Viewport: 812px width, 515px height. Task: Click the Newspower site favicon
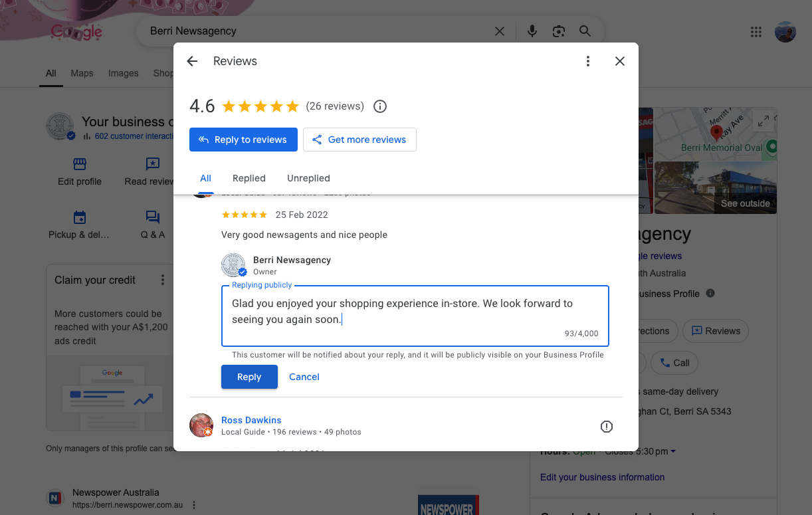[x=55, y=498]
